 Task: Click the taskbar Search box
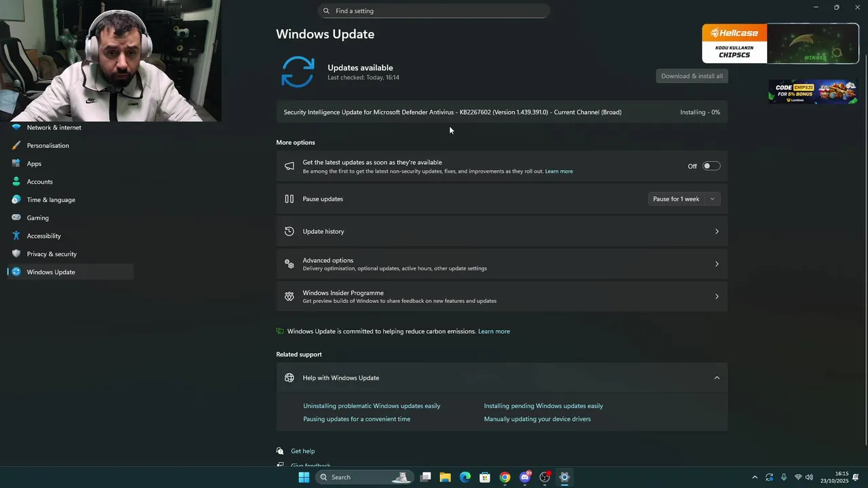pos(363,477)
